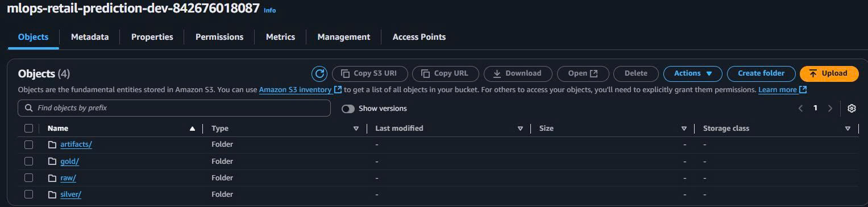The height and width of the screenshot is (207, 868).
Task: Click the Objects (4) heading
Action: pyautogui.click(x=44, y=74)
